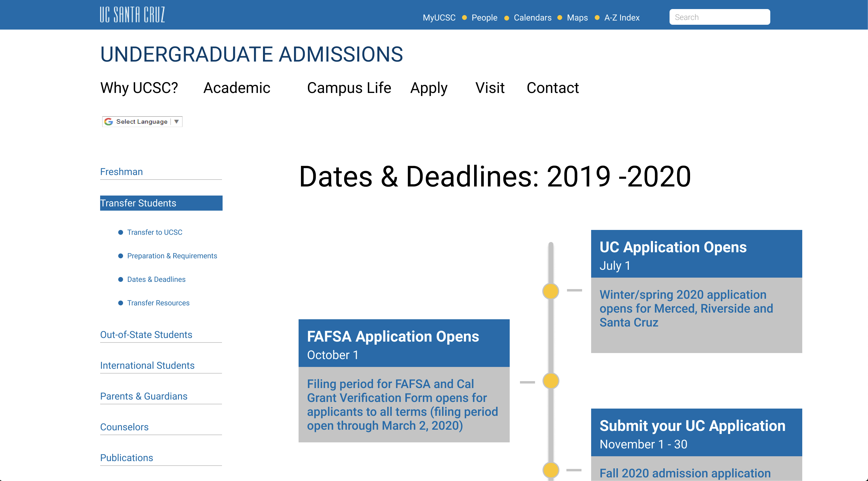Click the November timeline marker dot

[551, 470]
